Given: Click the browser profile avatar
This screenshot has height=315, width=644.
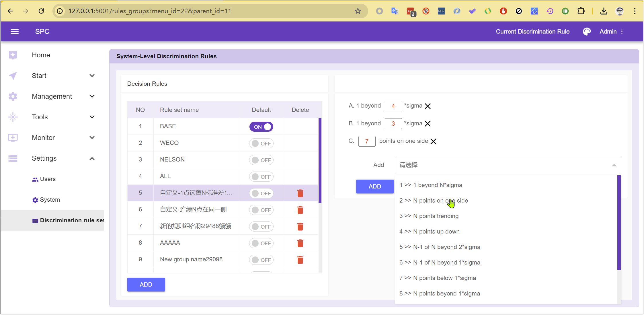Looking at the screenshot, I should tap(619, 11).
